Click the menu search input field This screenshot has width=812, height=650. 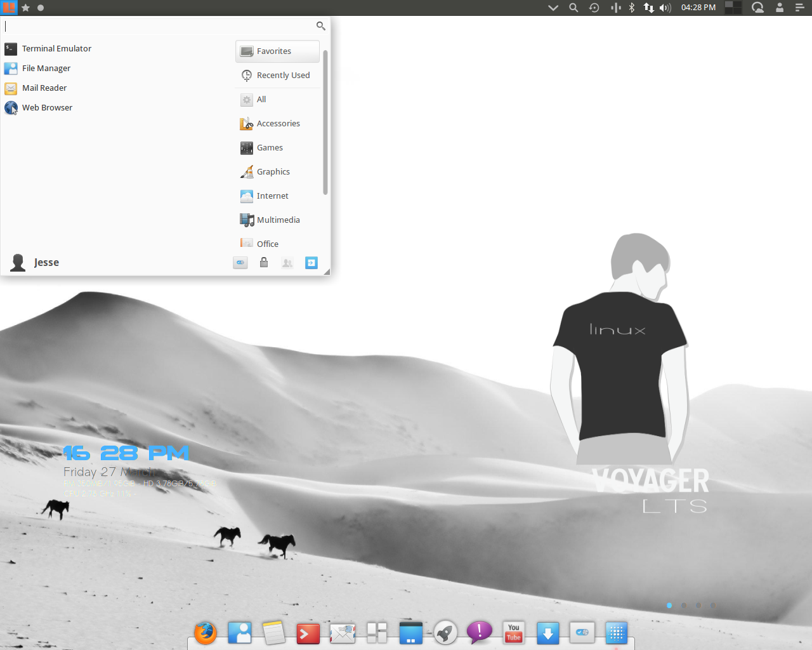[165, 26]
